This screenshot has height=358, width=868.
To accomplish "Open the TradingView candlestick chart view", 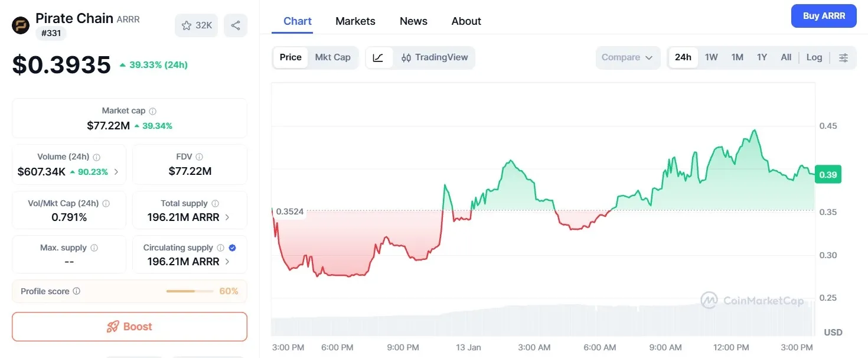I will click(435, 57).
